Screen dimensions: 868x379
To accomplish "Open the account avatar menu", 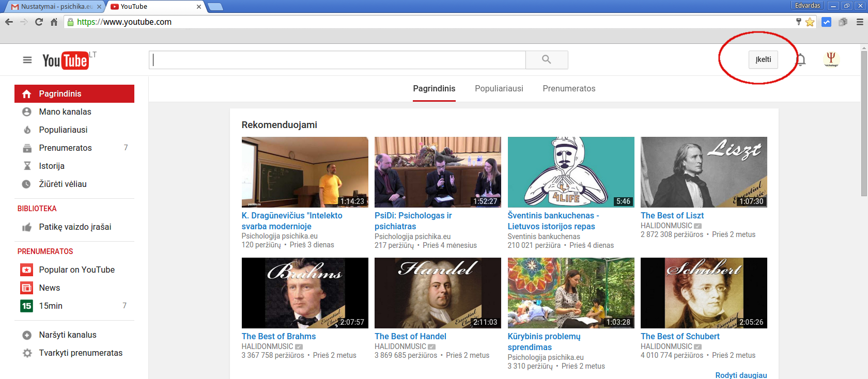I will click(x=831, y=59).
